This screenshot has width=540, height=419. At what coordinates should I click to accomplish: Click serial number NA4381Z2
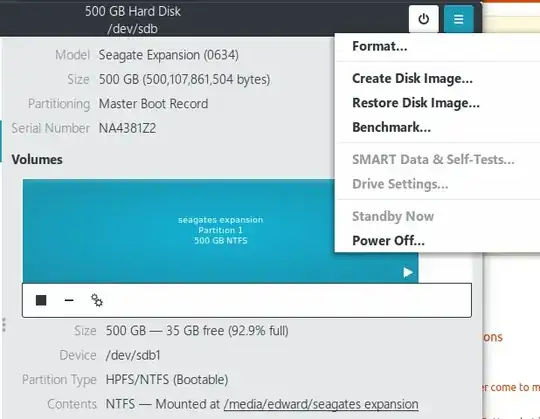tap(127, 128)
